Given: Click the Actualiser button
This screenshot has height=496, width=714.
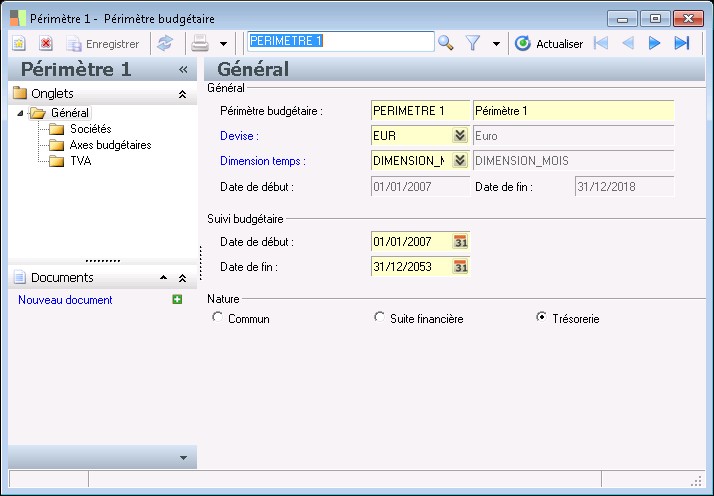Looking at the screenshot, I should [549, 44].
